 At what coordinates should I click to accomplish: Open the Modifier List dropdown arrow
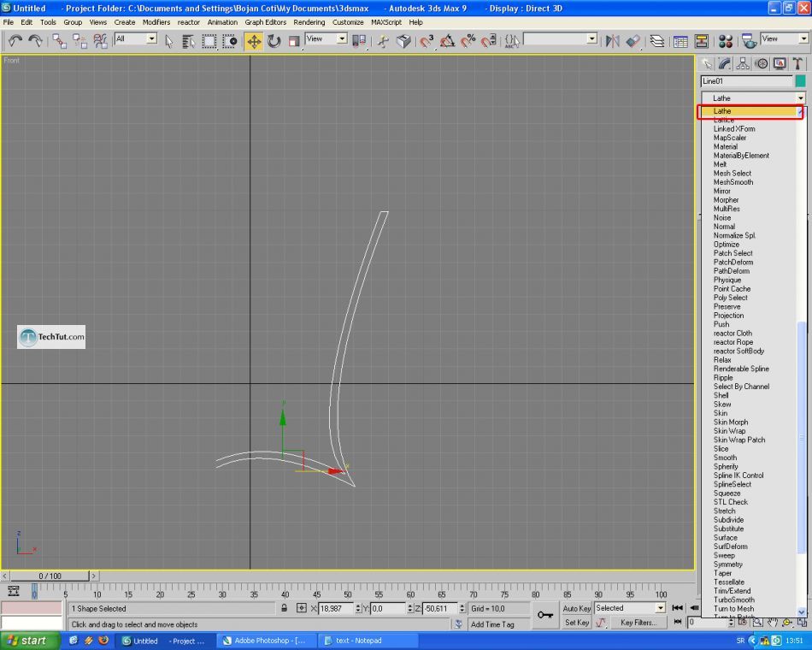click(x=801, y=98)
